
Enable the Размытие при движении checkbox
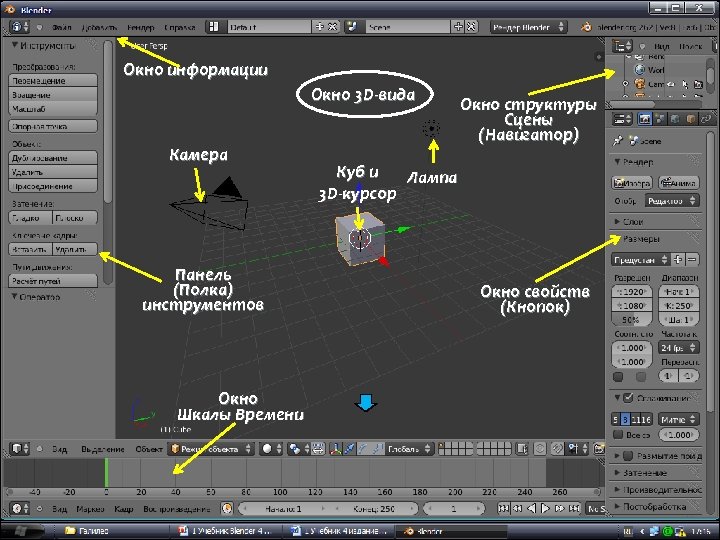pos(629,456)
